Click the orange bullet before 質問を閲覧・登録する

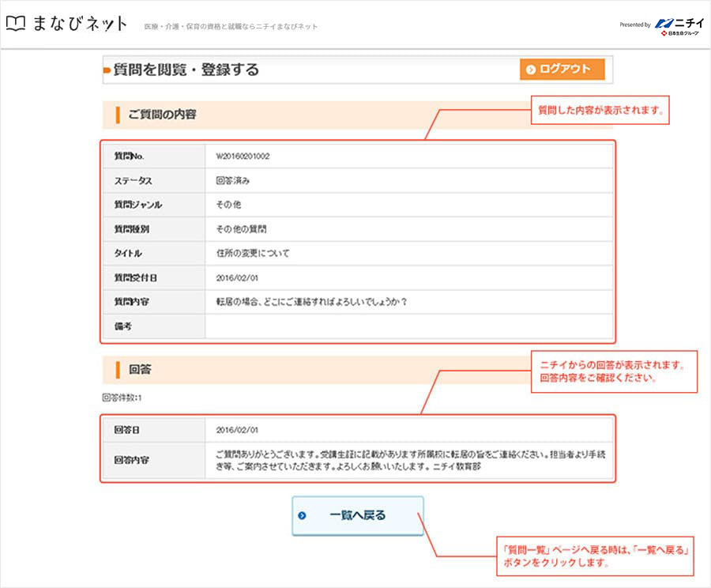(x=107, y=70)
